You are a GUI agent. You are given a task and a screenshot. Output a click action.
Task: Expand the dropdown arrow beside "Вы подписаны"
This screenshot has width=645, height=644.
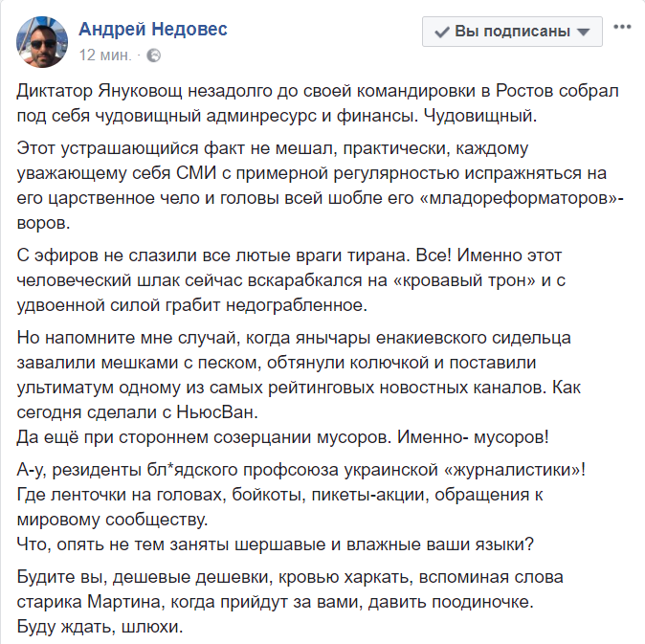[x=585, y=32]
